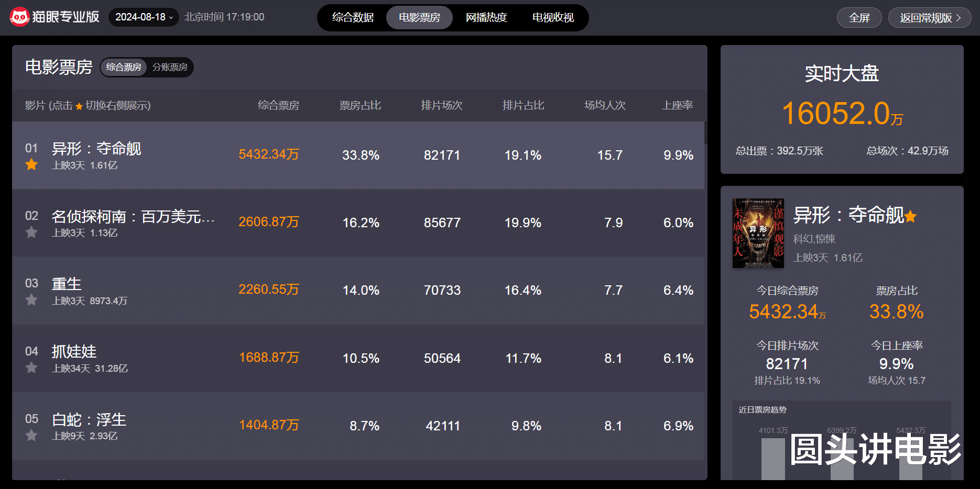Click the 排片场次 column header
This screenshot has width=980, height=489.
click(442, 105)
